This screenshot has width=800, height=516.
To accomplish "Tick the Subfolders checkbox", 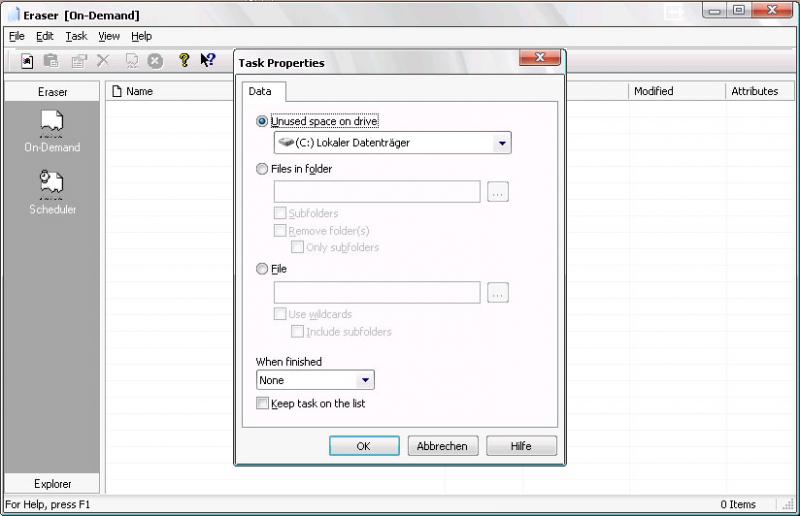I will [280, 213].
